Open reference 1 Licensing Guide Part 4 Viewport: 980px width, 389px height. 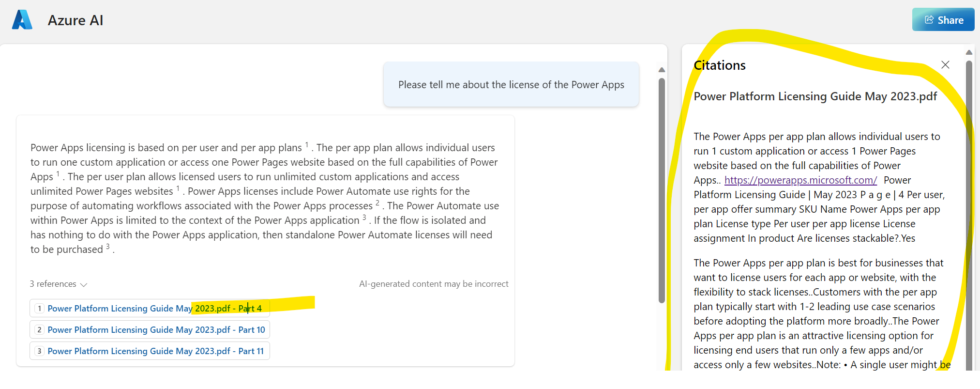150,308
